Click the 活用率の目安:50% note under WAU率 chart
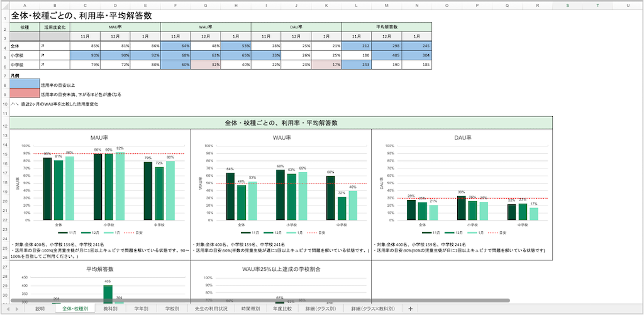Image resolution: width=644 pixels, height=315 pixels. (x=281, y=250)
